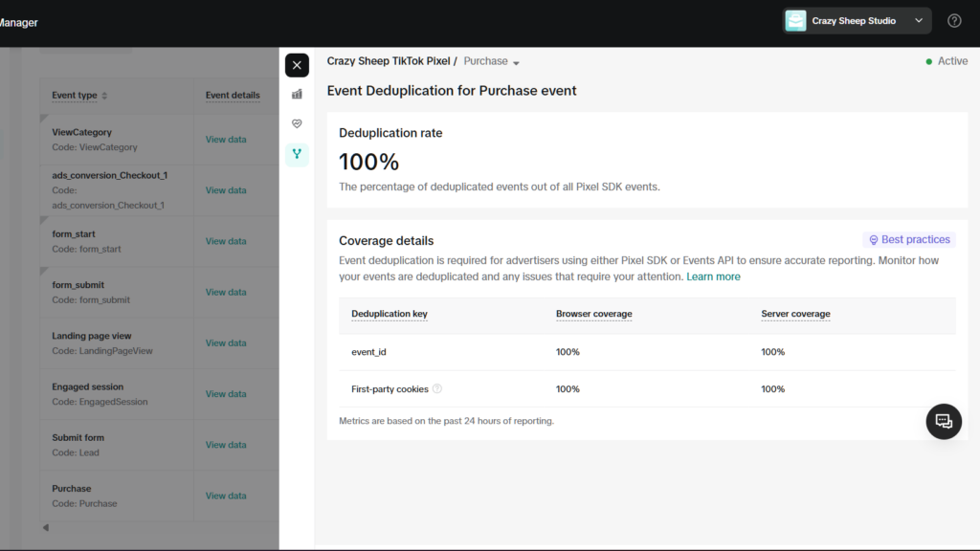
Task: Open the Best practices button
Action: pyautogui.click(x=908, y=240)
